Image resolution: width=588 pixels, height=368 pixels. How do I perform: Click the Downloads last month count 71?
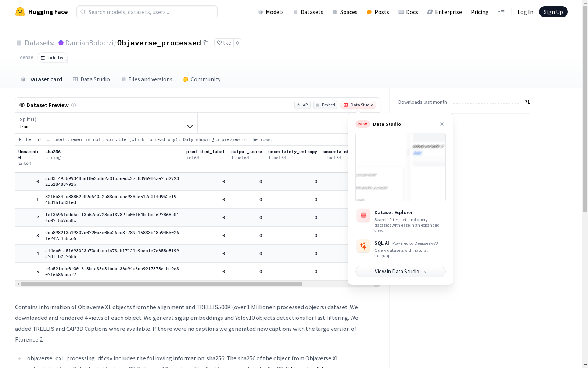click(x=527, y=102)
